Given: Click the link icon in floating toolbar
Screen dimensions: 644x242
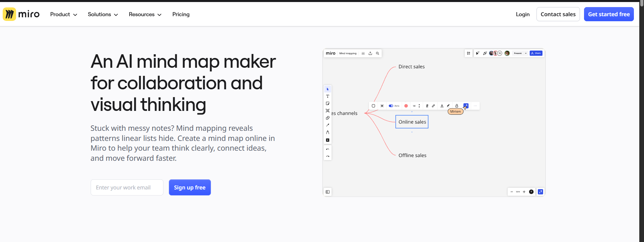Looking at the screenshot, I should point(433,106).
